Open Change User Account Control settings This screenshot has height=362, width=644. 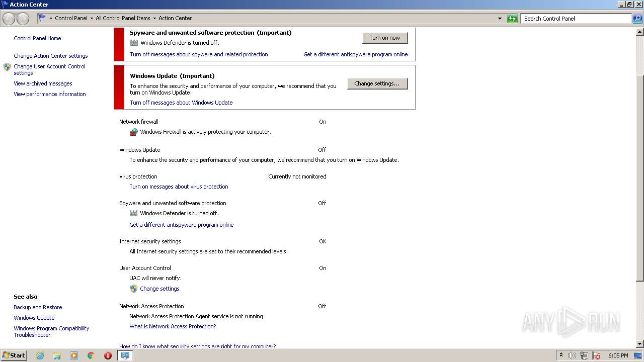pyautogui.click(x=49, y=69)
